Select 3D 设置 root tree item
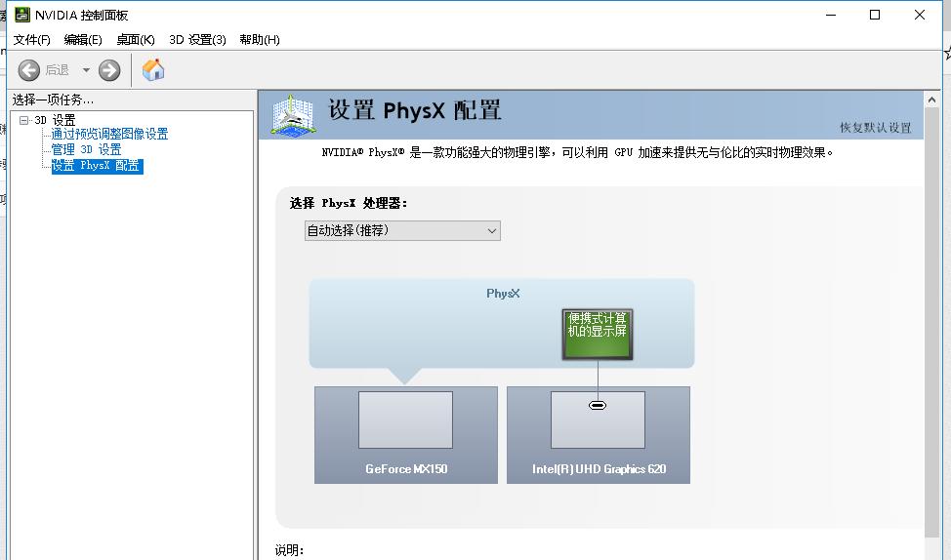 55,120
